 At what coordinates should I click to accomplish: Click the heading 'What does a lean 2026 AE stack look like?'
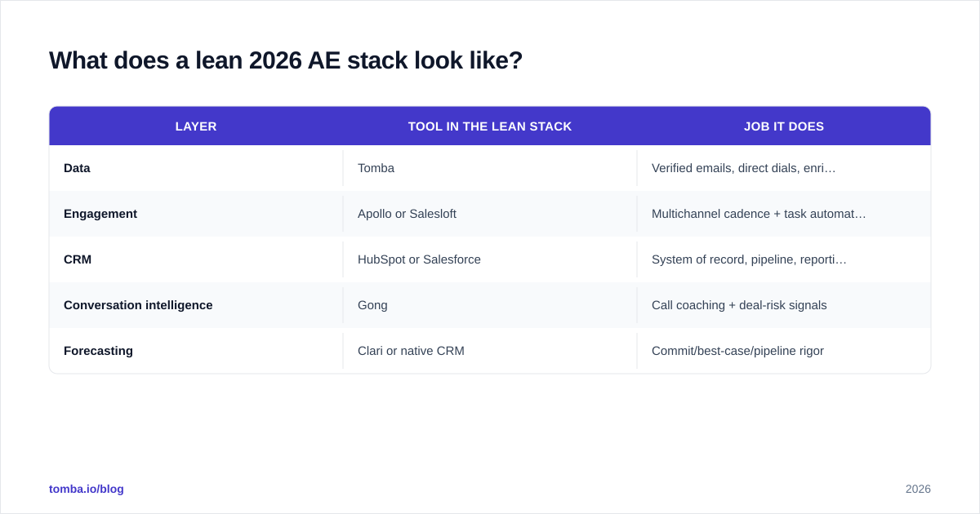286,60
